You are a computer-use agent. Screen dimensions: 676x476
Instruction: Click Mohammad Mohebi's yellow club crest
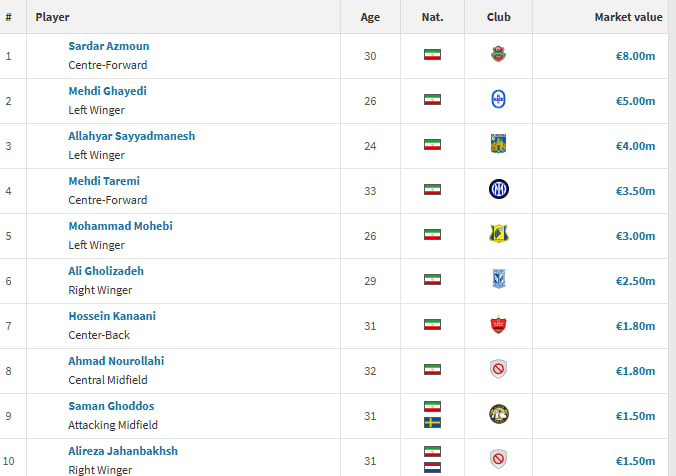point(499,234)
